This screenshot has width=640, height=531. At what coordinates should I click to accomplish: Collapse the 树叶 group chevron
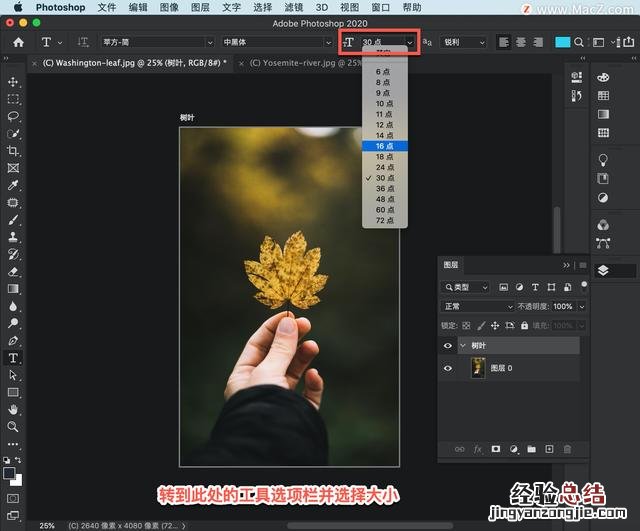click(x=463, y=345)
